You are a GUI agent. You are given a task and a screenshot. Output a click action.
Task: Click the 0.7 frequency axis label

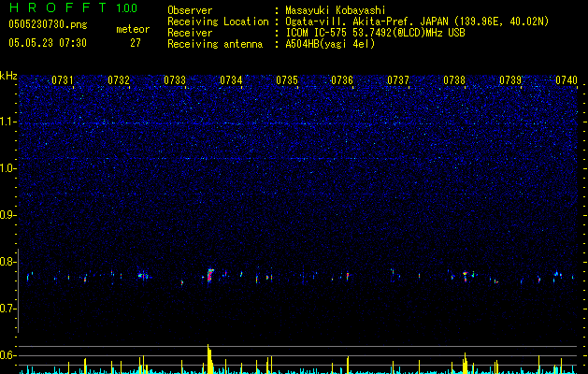point(7,309)
